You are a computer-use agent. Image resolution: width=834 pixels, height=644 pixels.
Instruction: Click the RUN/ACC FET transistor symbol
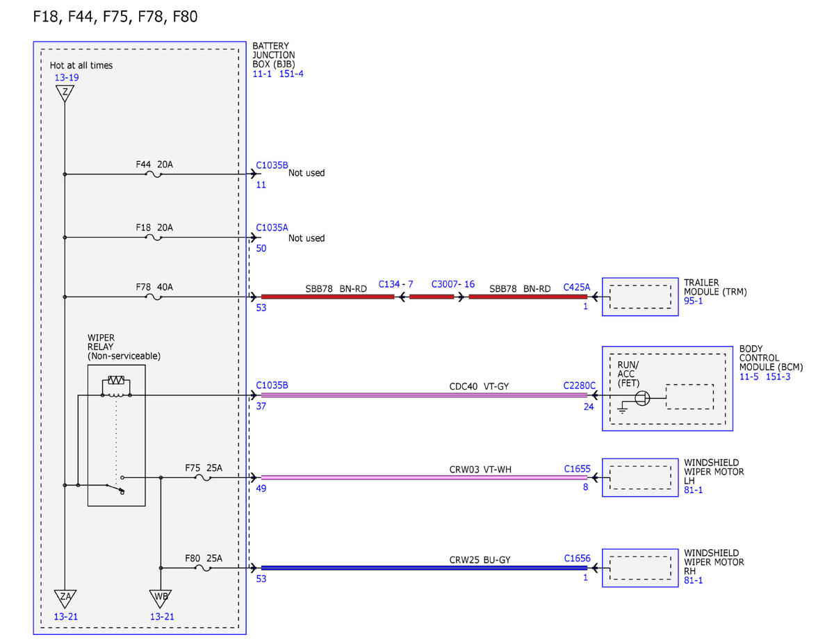(x=643, y=398)
